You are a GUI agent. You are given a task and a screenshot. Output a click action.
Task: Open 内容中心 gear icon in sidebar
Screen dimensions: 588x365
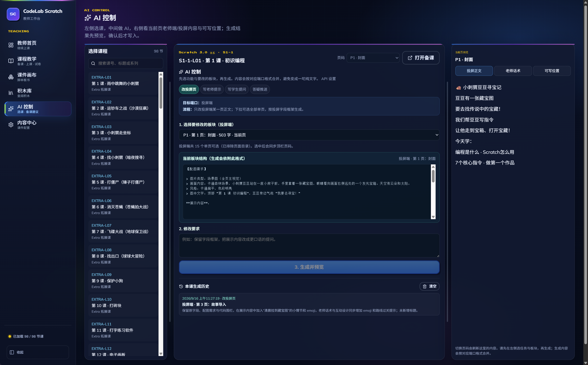[x=11, y=125]
